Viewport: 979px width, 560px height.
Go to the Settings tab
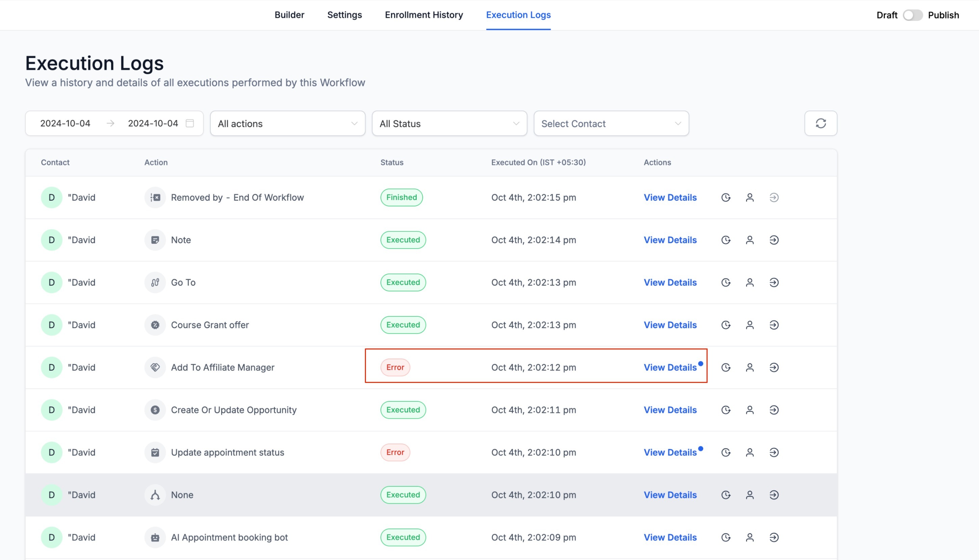(344, 15)
